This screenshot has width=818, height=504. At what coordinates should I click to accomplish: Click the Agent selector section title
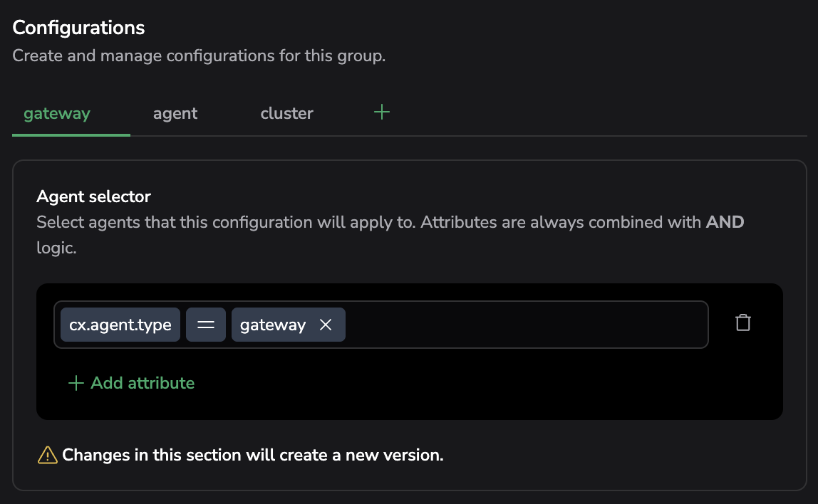tap(93, 196)
